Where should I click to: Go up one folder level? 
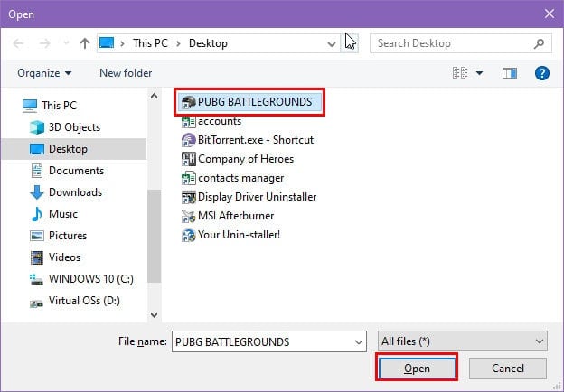click(85, 43)
